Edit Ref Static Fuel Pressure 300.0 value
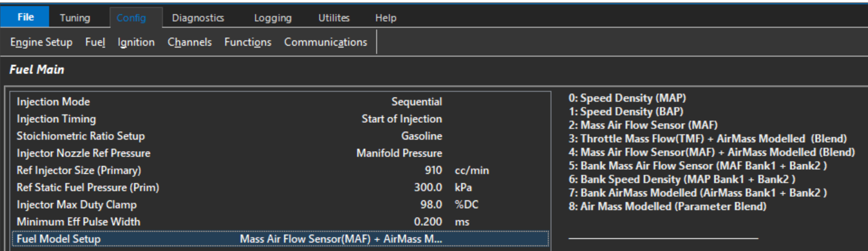This screenshot has width=868, height=251. click(428, 187)
